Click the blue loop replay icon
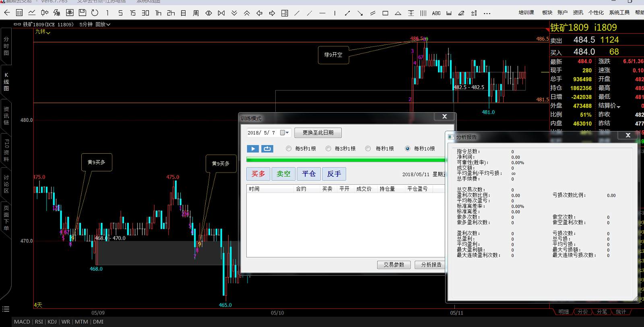The width and height of the screenshot is (644, 327). pos(267,149)
